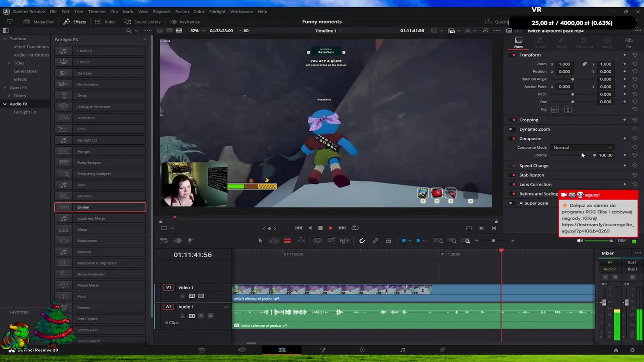Open the Fusion menu
The width and height of the screenshot is (644, 362).
coord(182,12)
